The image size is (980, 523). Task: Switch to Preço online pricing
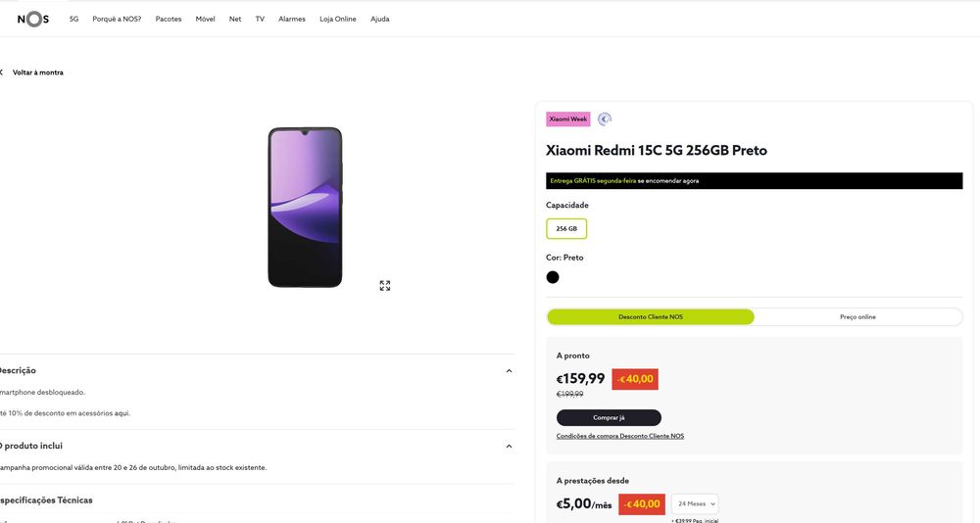point(857,317)
